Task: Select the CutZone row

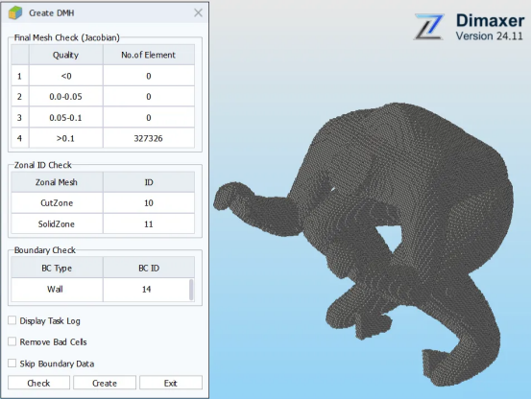Action: click(103, 202)
